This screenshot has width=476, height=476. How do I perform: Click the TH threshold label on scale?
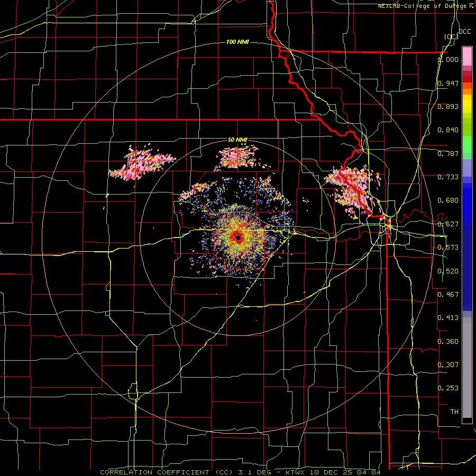454,411
